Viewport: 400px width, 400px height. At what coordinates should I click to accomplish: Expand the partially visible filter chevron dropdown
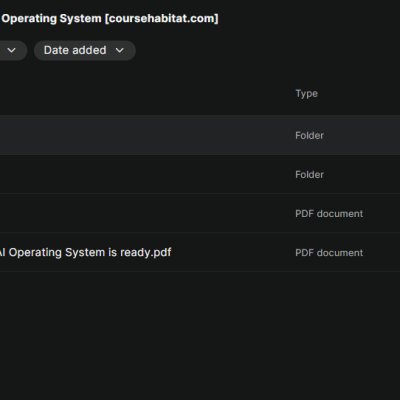12,50
